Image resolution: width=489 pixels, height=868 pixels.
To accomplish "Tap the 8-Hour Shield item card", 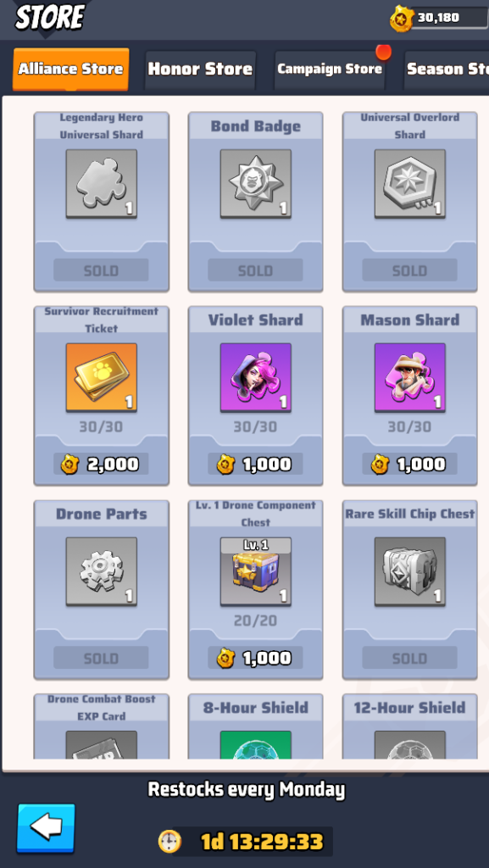I will click(x=256, y=726).
